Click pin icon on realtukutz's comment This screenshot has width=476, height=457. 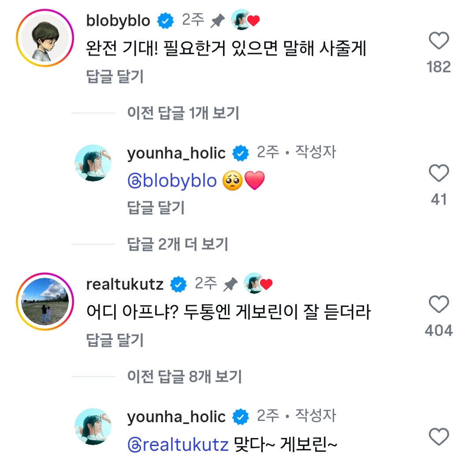tap(230, 285)
